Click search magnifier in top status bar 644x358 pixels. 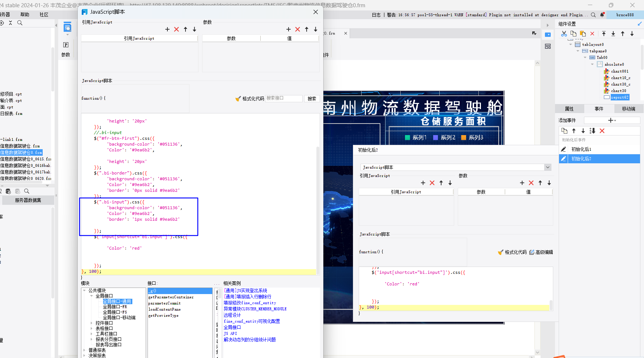click(593, 15)
